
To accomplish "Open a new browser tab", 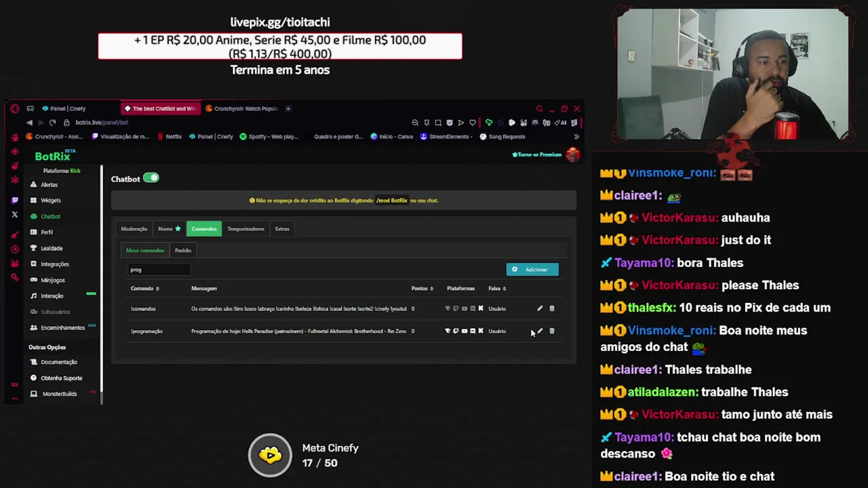I will [x=288, y=108].
